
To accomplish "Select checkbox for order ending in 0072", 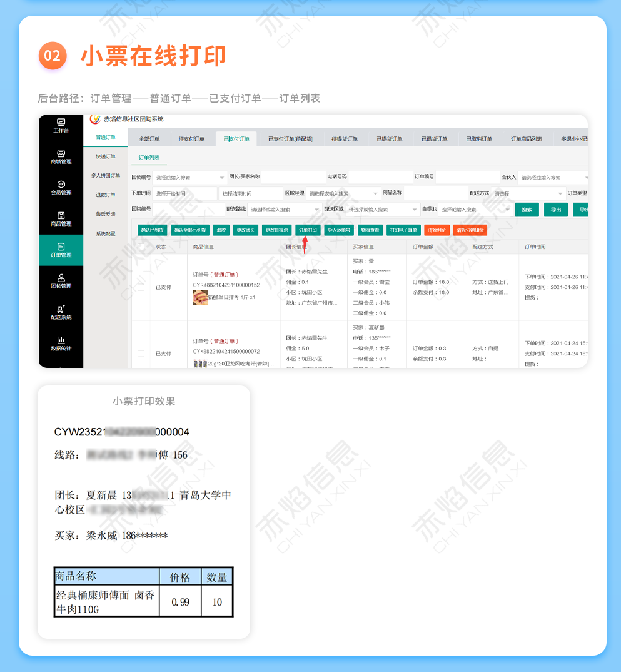I will (141, 354).
